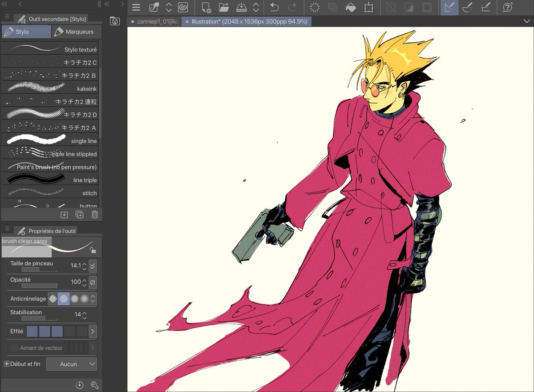Screen dimensions: 534x392
Task: Open the quick-access pen icon in toolbar
Action: click(x=154, y=8)
